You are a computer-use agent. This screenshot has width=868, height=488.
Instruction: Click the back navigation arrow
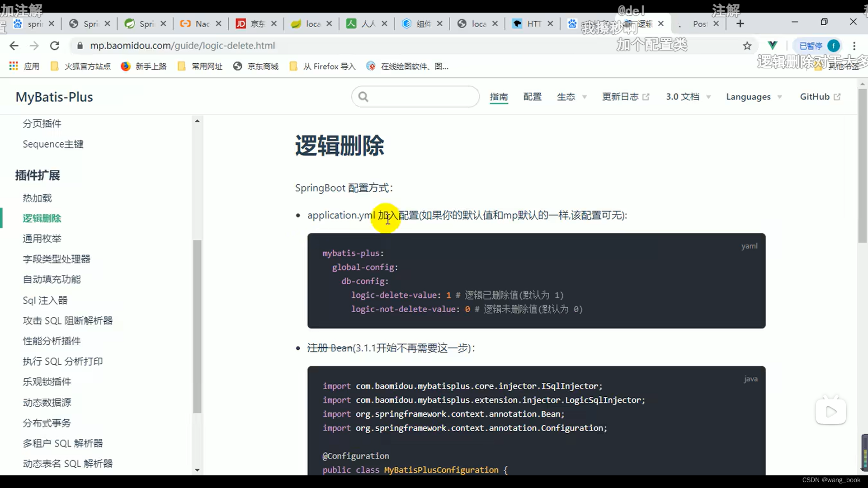click(14, 46)
